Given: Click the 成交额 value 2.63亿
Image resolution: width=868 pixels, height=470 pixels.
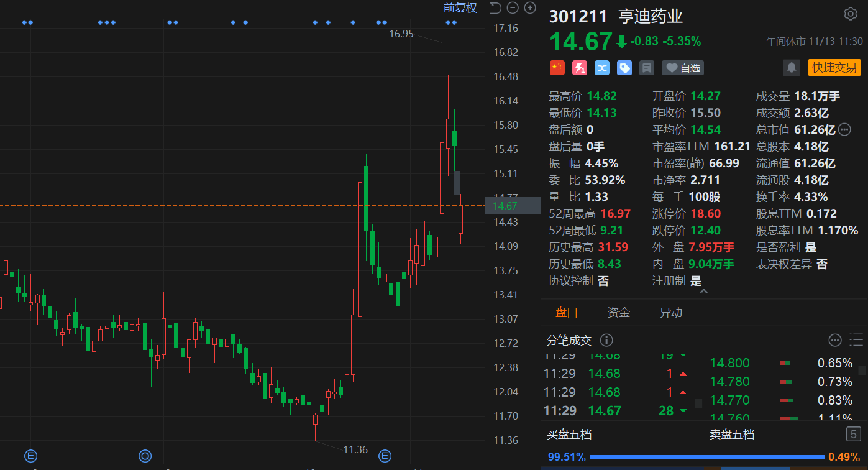Looking at the screenshot, I should 811,113.
